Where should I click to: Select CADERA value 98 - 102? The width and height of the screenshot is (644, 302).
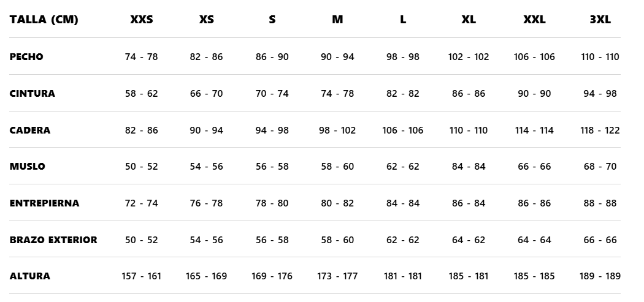point(337,130)
